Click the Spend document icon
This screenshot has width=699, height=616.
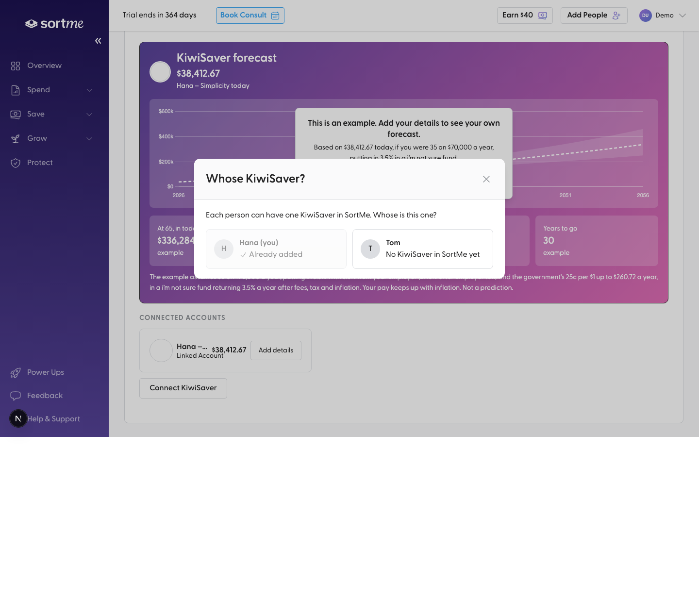point(16,90)
